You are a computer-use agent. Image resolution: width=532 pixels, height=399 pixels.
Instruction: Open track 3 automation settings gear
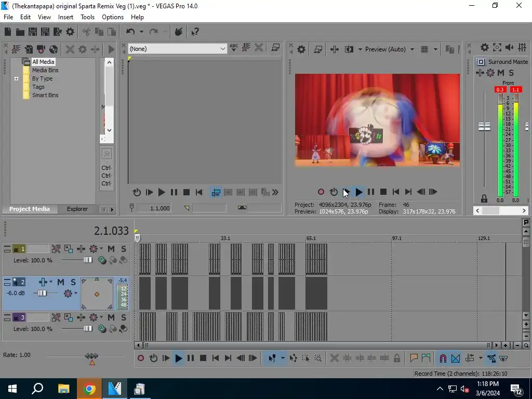[94, 317]
